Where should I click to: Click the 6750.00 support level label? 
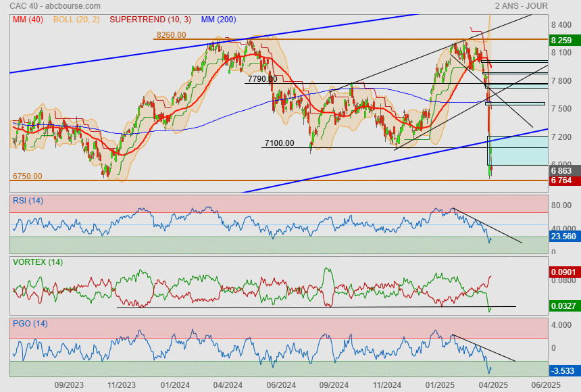(x=28, y=176)
